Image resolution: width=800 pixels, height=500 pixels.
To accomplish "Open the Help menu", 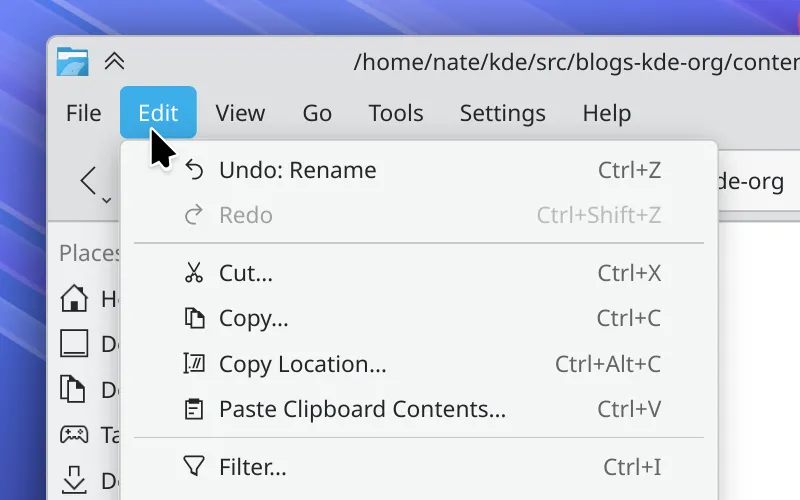I will coord(606,113).
